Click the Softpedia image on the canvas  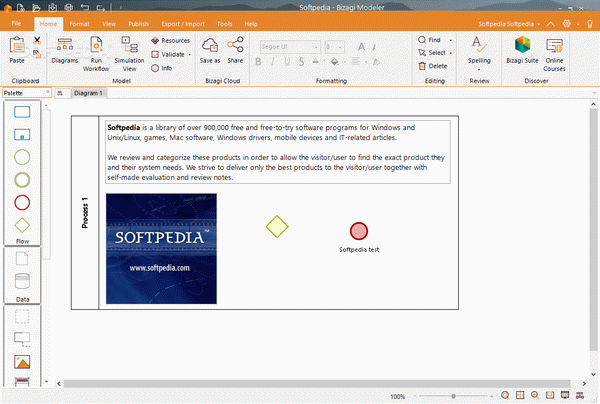161,249
